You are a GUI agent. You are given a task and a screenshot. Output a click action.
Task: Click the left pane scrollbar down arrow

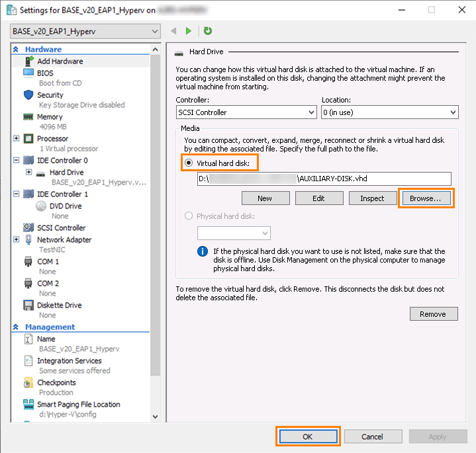coord(156,417)
